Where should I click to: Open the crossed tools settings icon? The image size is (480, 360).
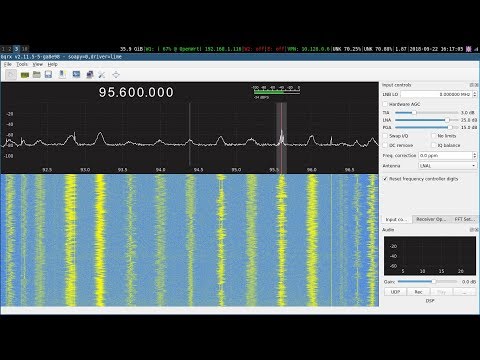pyautogui.click(x=102, y=75)
